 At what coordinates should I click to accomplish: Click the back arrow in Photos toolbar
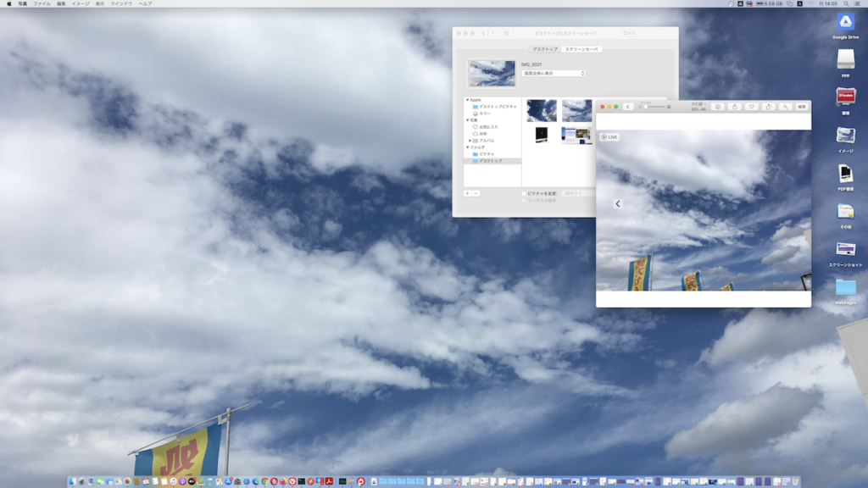(628, 107)
